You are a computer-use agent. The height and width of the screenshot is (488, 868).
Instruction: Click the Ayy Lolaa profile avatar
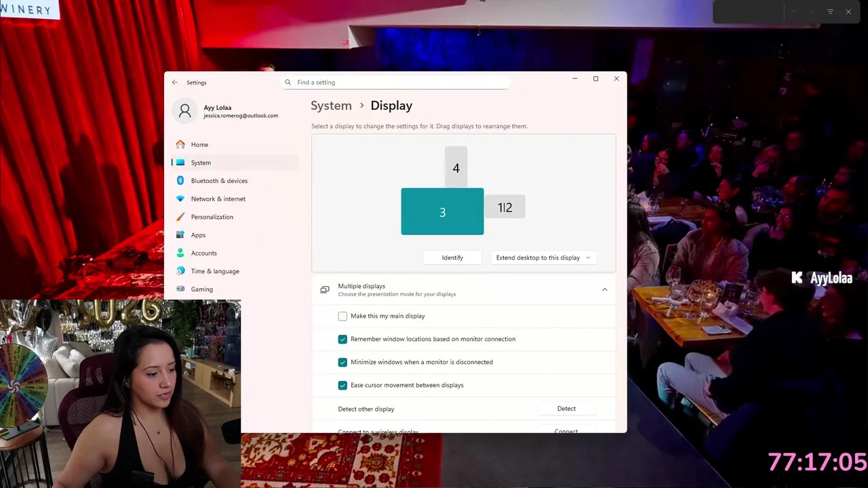point(184,112)
